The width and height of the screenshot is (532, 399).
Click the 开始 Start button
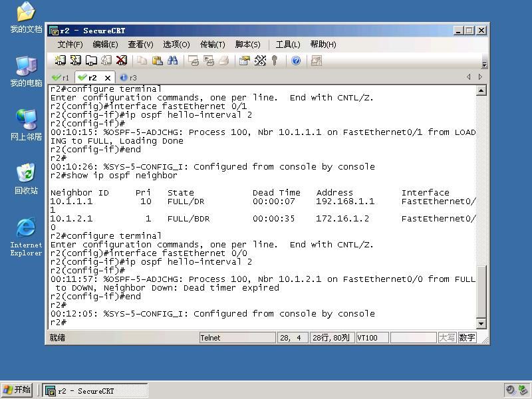17,390
